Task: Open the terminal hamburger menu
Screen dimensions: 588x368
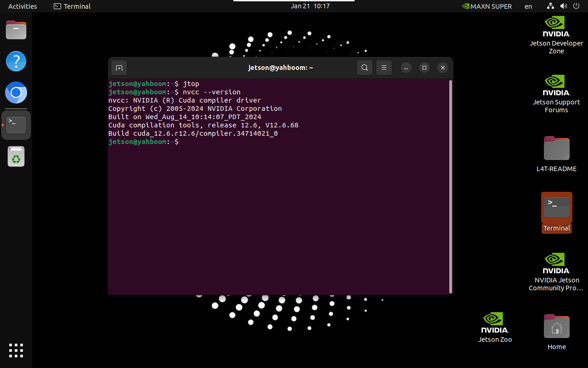Action: (x=384, y=68)
